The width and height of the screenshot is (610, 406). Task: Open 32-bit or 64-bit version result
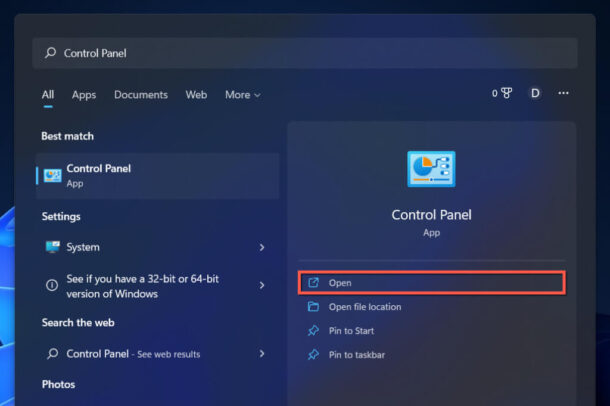tap(158, 286)
